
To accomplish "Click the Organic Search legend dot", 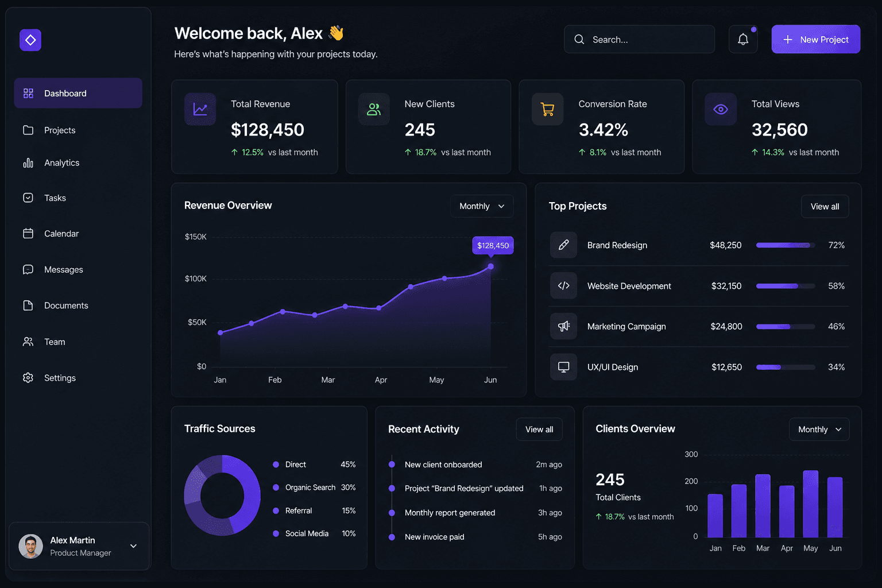I will (276, 488).
